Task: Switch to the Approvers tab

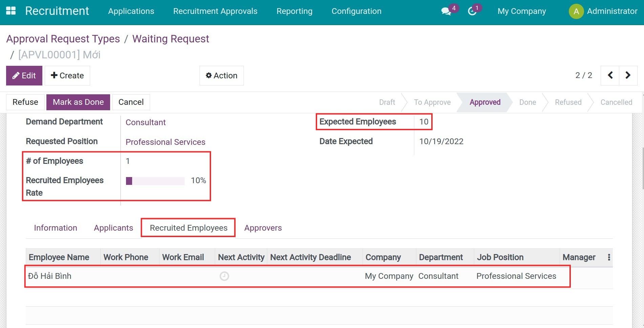Action: pos(263,228)
